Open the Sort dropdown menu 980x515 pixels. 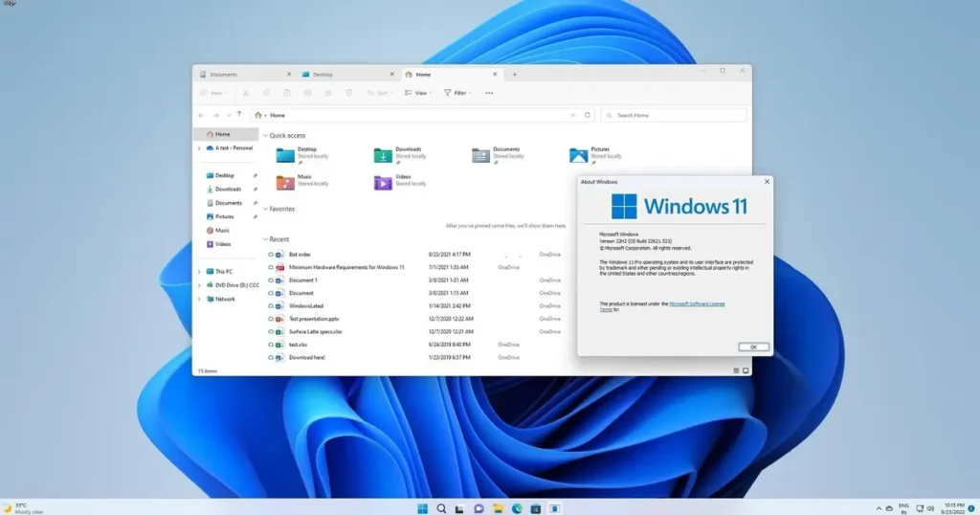point(380,93)
